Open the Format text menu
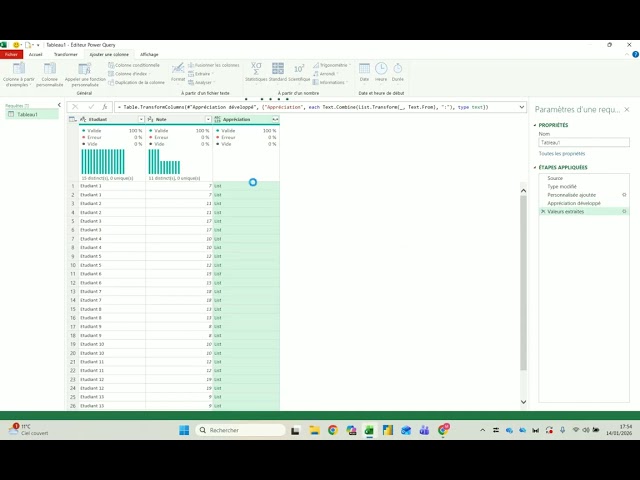The height and width of the screenshot is (480, 640). (178, 72)
